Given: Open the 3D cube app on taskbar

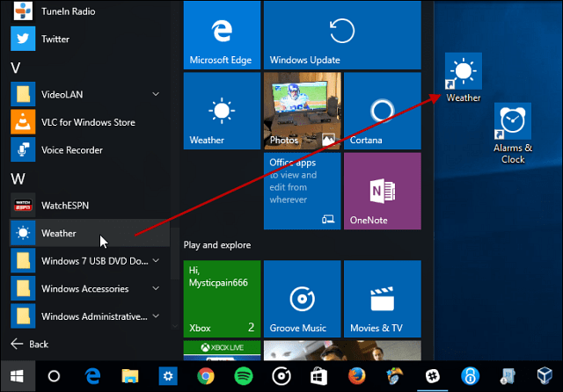Looking at the screenshot, I should pyautogui.click(x=545, y=376).
